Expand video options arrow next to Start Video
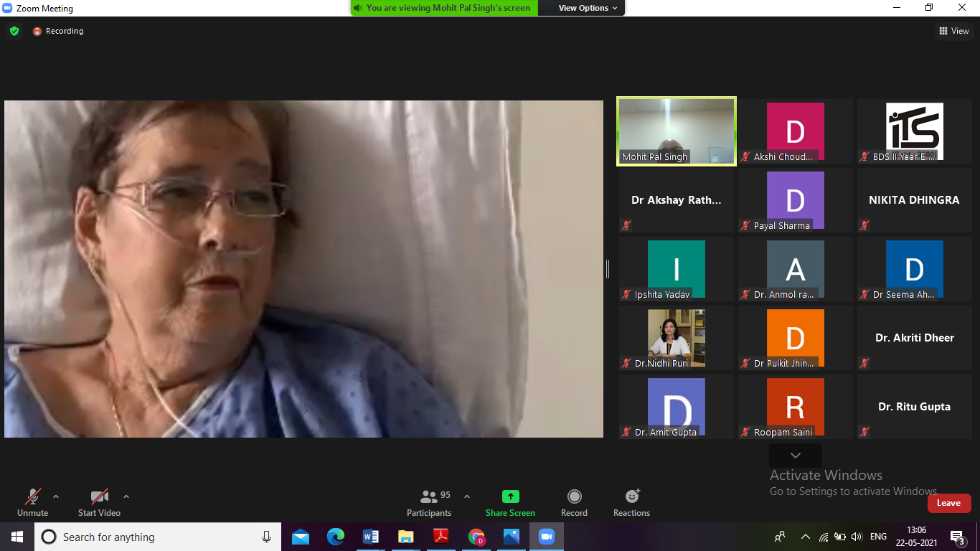This screenshot has height=551, width=980. tap(126, 496)
